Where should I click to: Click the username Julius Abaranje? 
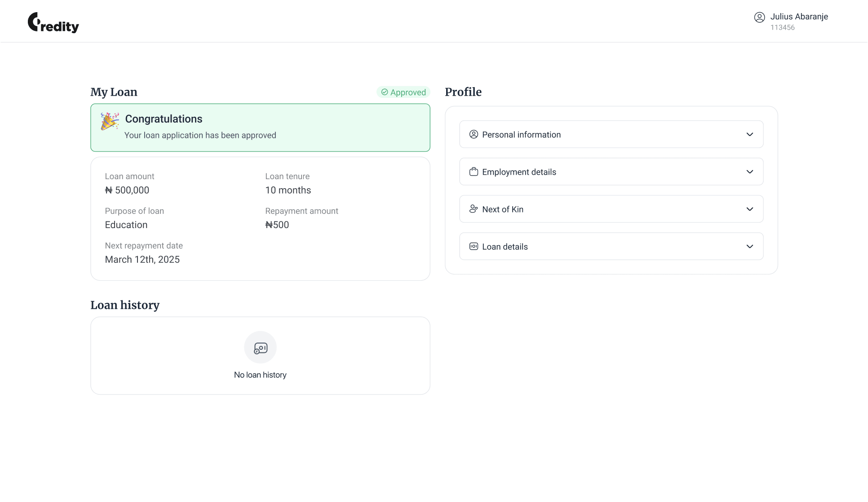click(x=799, y=16)
